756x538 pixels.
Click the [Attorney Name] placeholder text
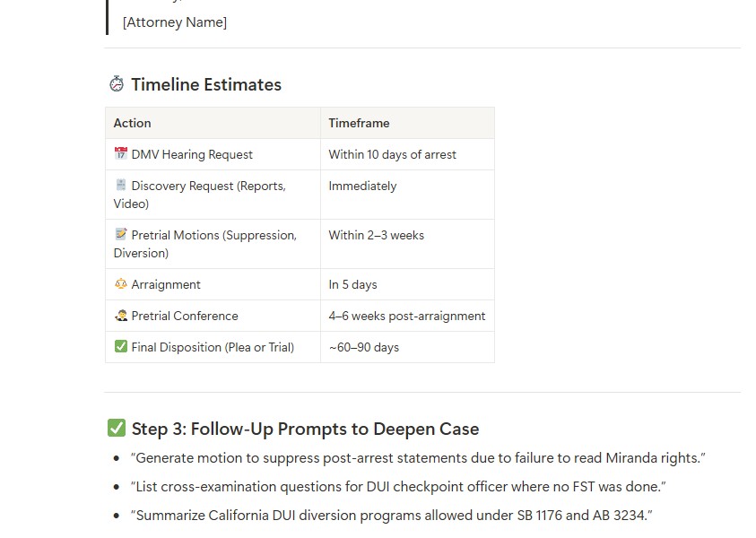(175, 22)
